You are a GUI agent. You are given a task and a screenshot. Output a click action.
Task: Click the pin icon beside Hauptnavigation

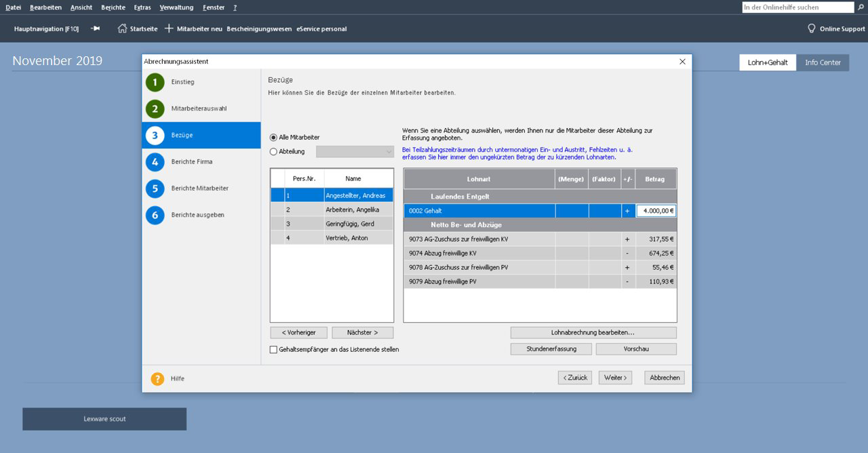pos(96,28)
